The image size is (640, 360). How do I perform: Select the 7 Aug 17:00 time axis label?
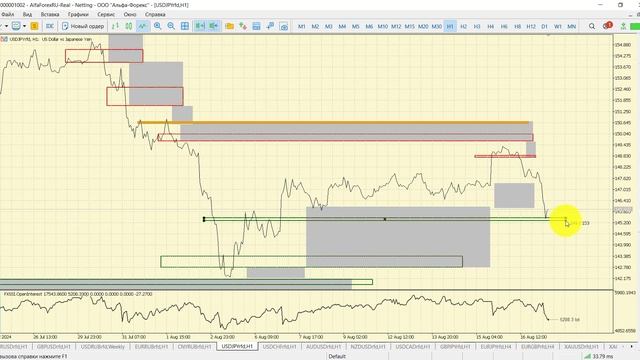311,337
